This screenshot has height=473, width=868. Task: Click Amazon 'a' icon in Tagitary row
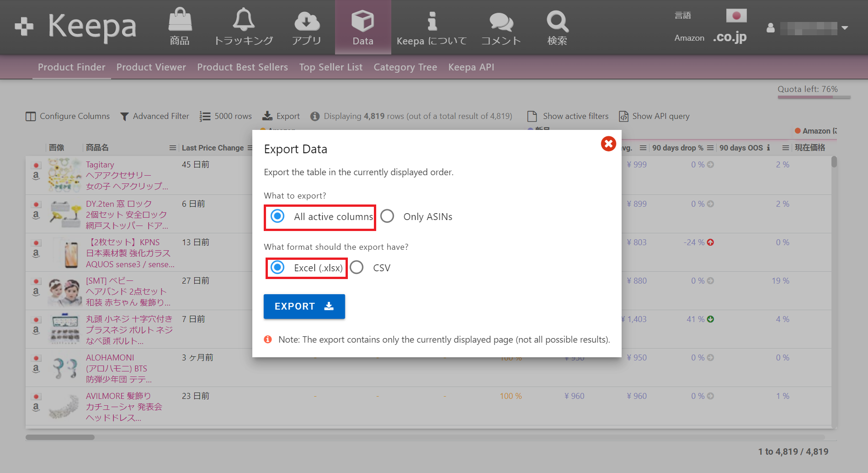point(36,176)
